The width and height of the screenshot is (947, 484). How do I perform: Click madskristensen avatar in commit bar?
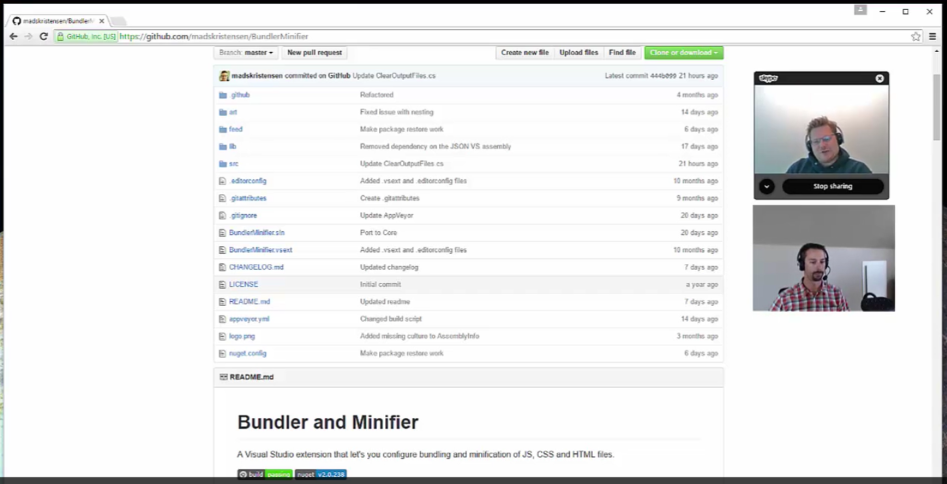coord(224,76)
